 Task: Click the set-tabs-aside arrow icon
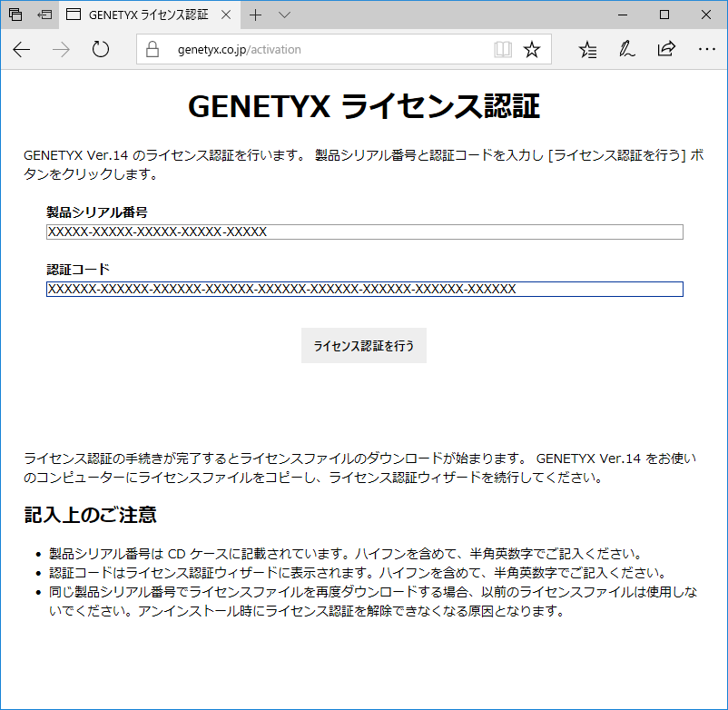pyautogui.click(x=44, y=15)
